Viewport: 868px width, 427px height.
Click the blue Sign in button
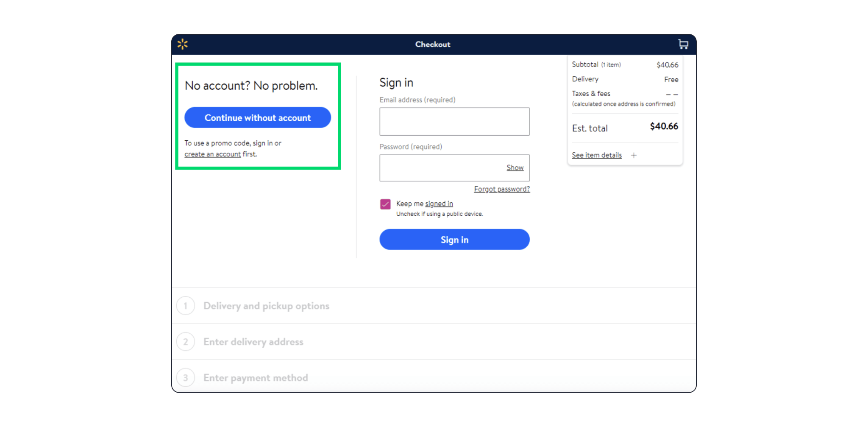point(454,240)
